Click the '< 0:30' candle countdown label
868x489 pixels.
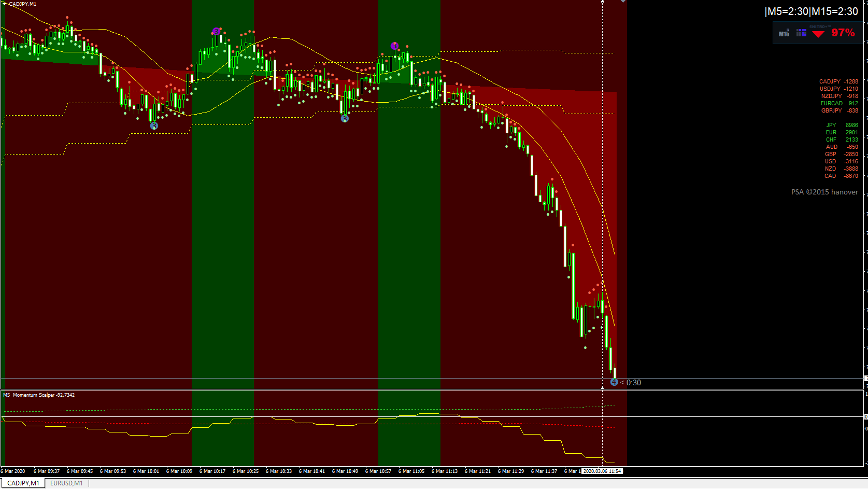point(630,383)
